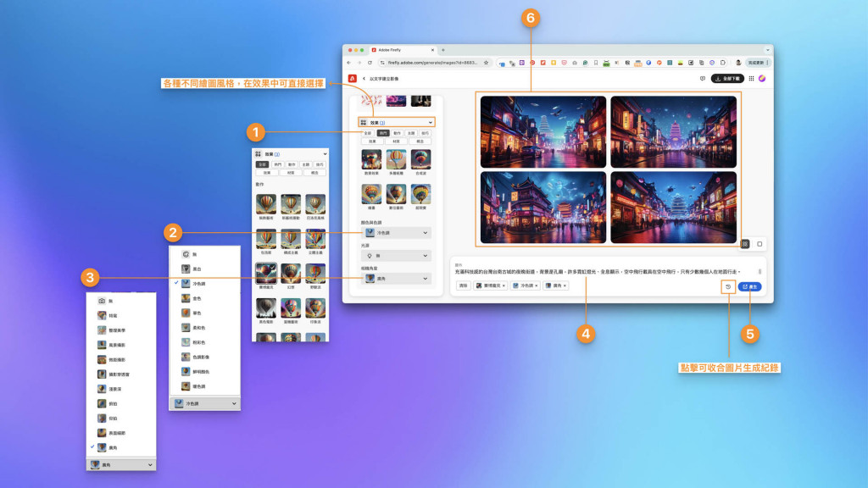Select the 超現實 effect thumbnail in Firefly sidebar
Screen dimensions: 868x488
pyautogui.click(x=420, y=194)
